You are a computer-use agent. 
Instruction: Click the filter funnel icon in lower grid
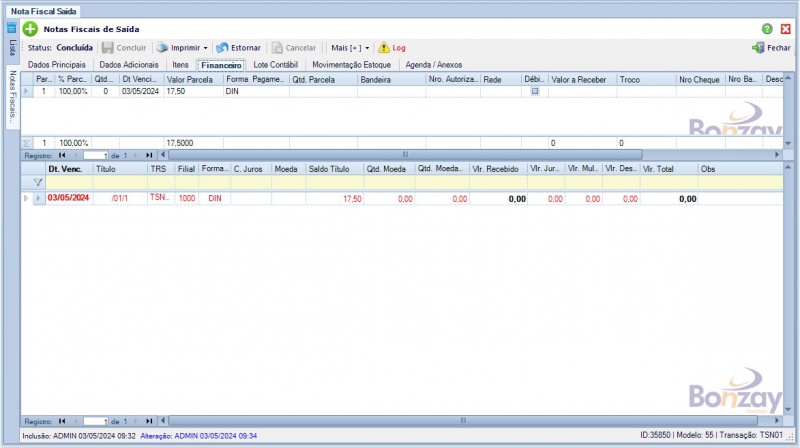tap(38, 183)
